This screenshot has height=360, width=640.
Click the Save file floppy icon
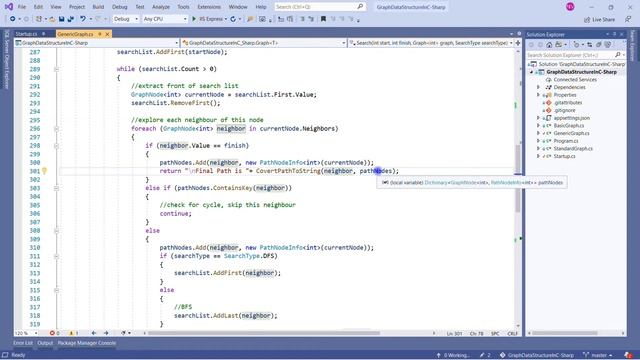(62, 19)
